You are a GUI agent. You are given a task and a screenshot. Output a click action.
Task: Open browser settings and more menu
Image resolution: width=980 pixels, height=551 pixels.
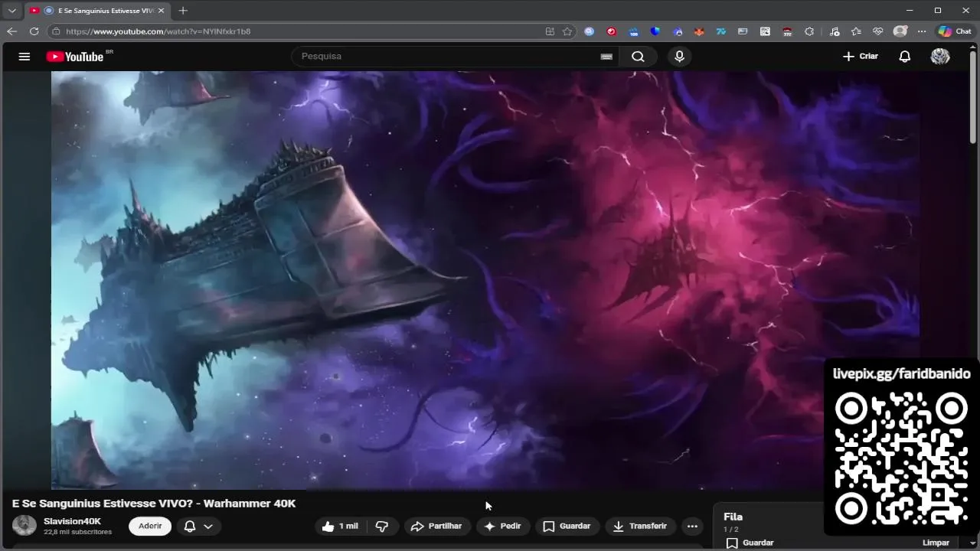[x=922, y=31]
